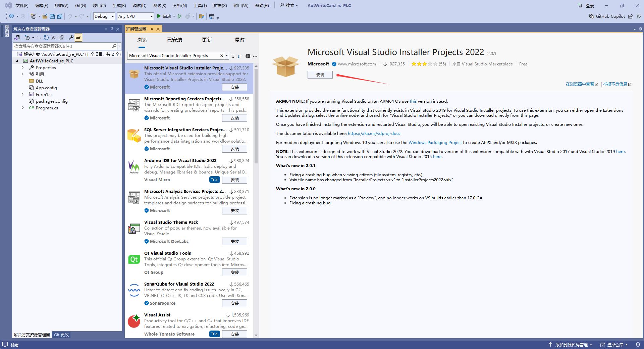The height and width of the screenshot is (349, 644).
Task: Open https://aka.ms/vdproj-docs documentation link
Action: [374, 133]
